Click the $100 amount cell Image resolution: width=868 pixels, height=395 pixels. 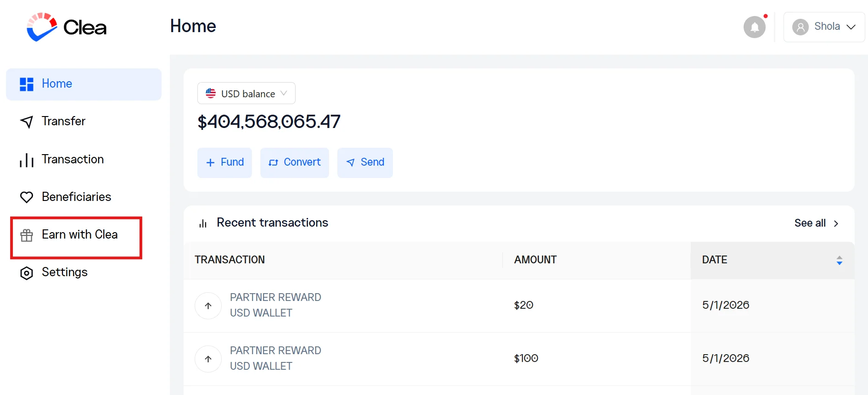pyautogui.click(x=526, y=358)
